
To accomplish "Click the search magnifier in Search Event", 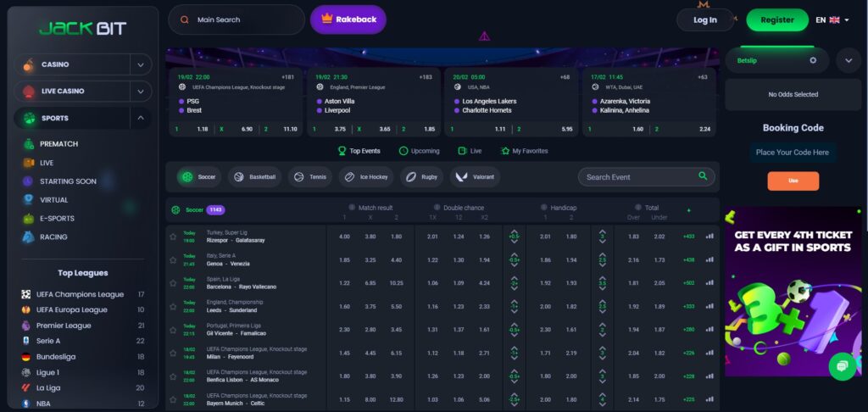I will (x=703, y=176).
